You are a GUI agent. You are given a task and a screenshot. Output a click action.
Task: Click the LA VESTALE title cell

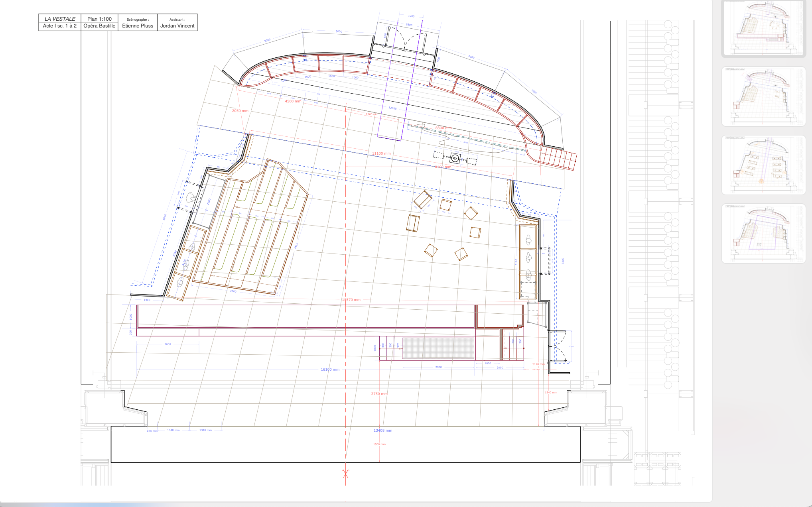click(x=60, y=19)
